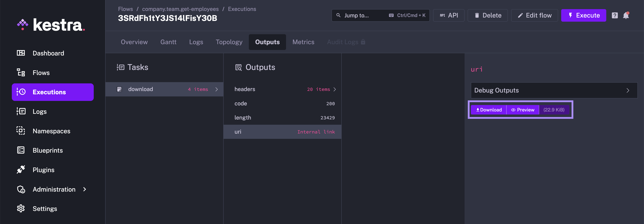Open Namespaces via its sidebar icon
The height and width of the screenshot is (224, 644).
[21, 131]
